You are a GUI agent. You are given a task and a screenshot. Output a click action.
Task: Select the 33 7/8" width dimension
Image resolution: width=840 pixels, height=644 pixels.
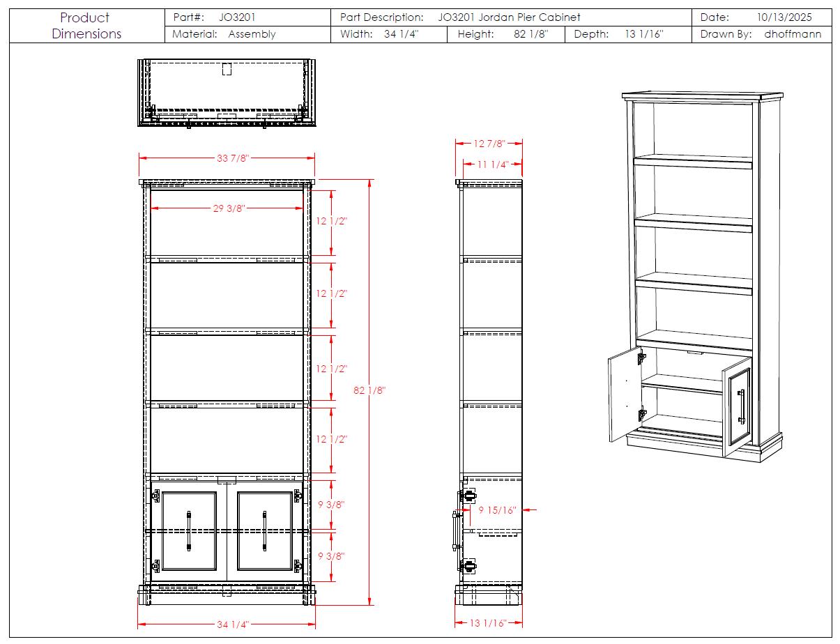[233, 158]
